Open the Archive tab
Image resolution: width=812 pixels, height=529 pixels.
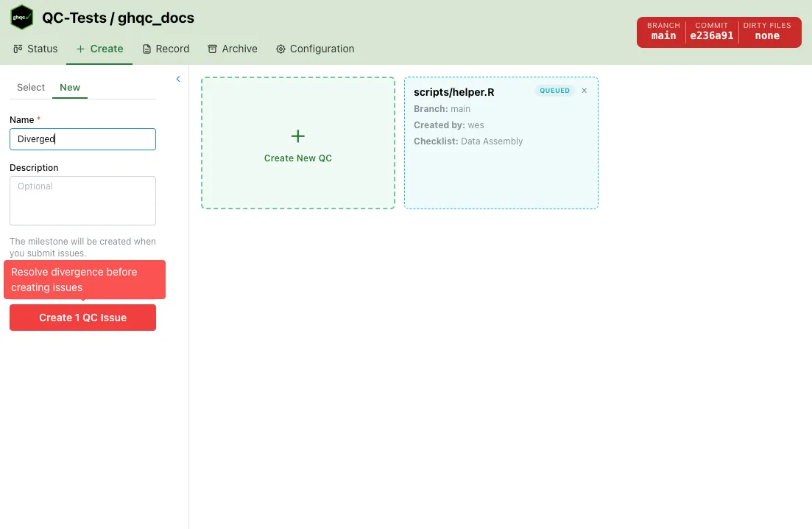233,49
